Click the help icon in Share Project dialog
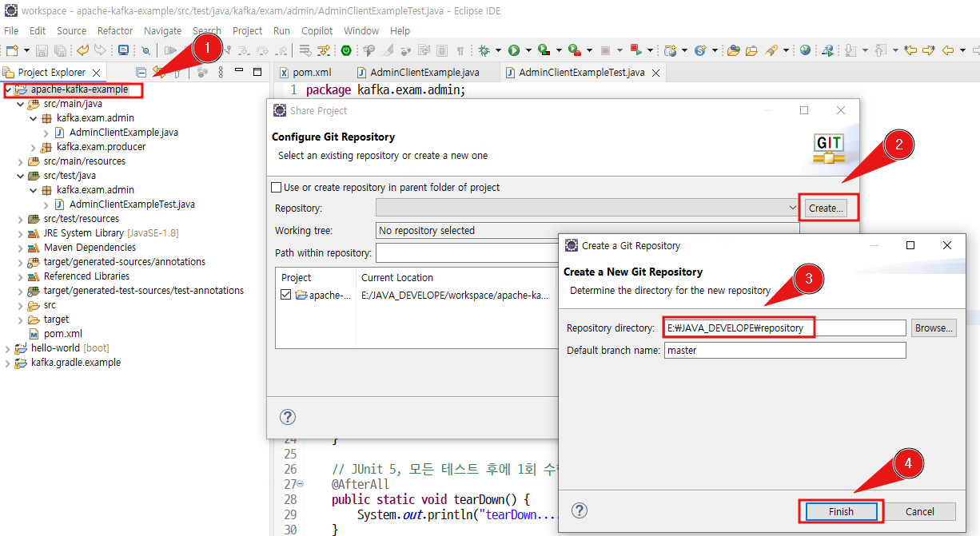Image resolution: width=980 pixels, height=536 pixels. (x=288, y=417)
